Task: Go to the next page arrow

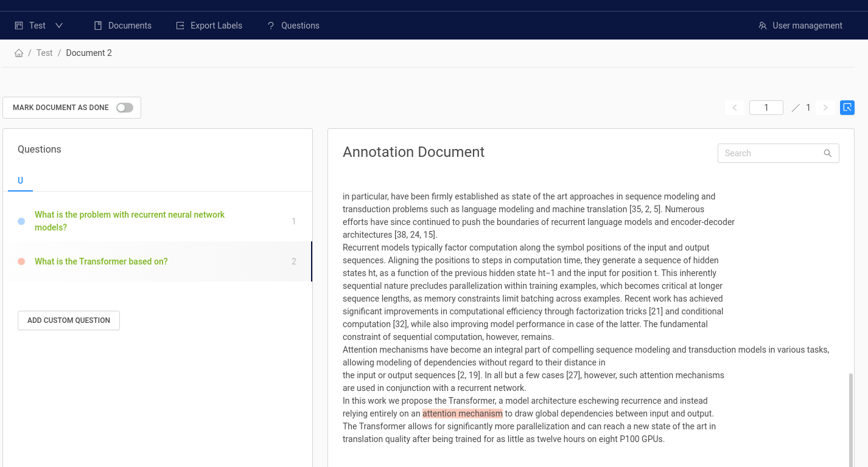Action: [825, 108]
